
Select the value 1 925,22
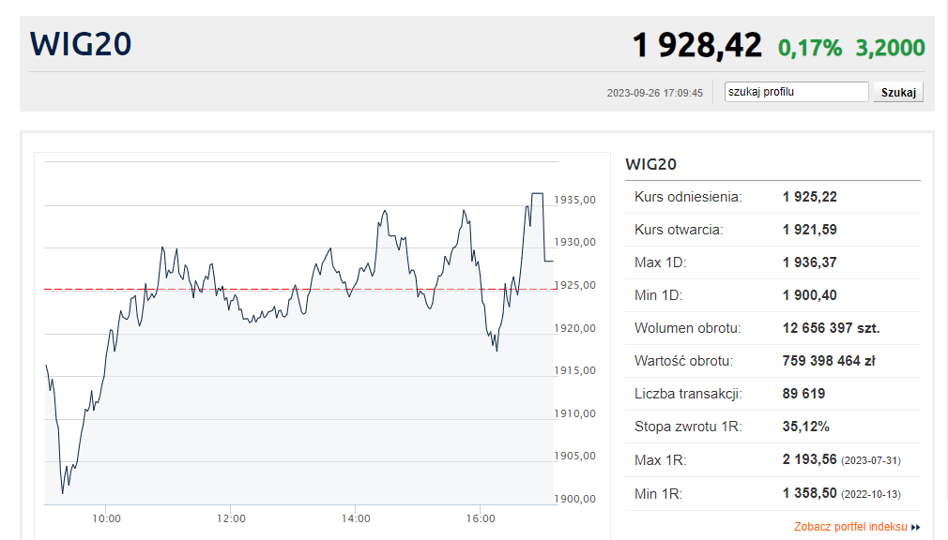(x=810, y=197)
